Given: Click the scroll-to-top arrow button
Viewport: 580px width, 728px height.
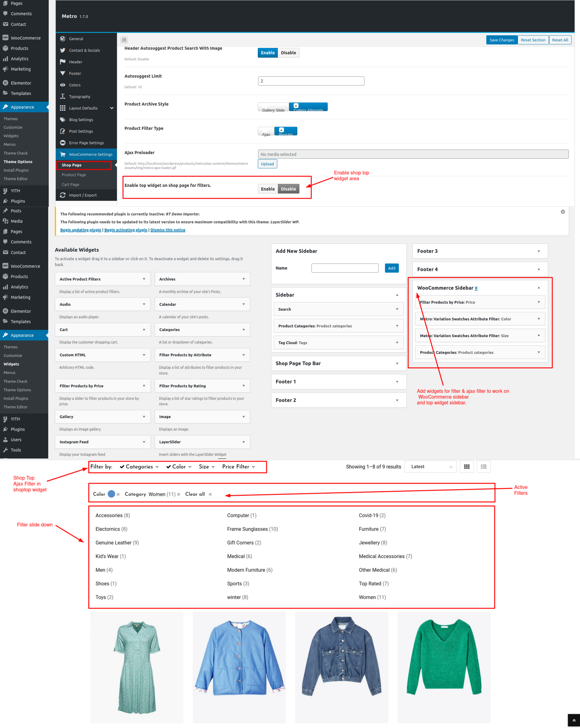Looking at the screenshot, I should click(574, 720).
